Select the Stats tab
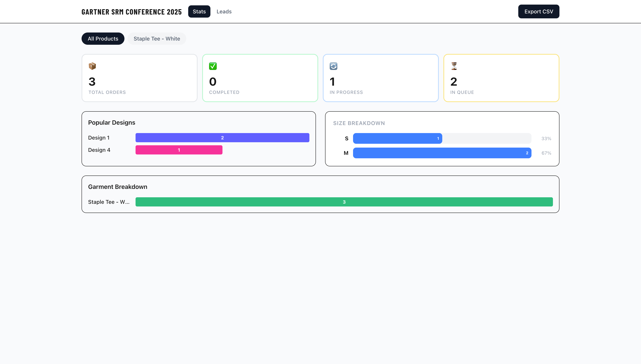The image size is (641, 364). tap(199, 11)
